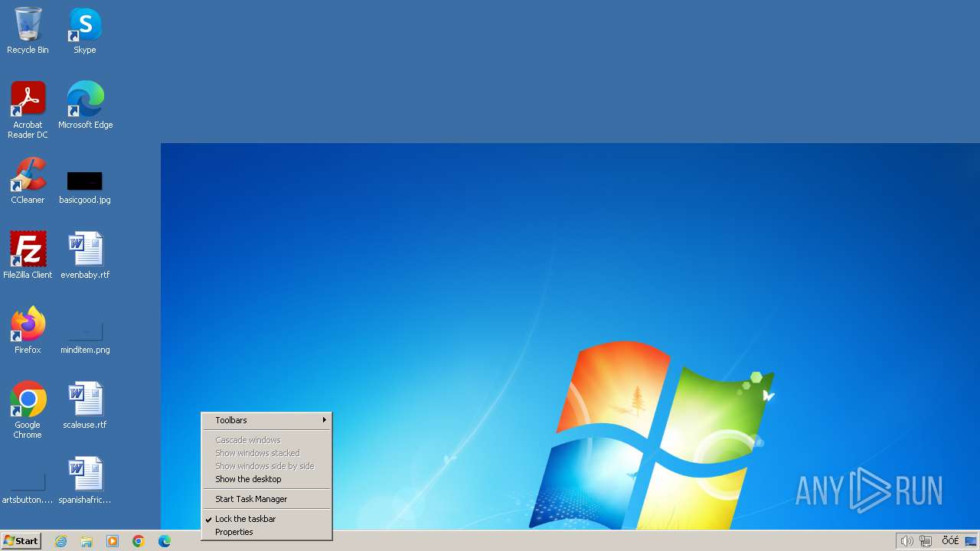Select the Skype desktop shortcut
This screenshot has width=980, height=551.
coord(85,24)
